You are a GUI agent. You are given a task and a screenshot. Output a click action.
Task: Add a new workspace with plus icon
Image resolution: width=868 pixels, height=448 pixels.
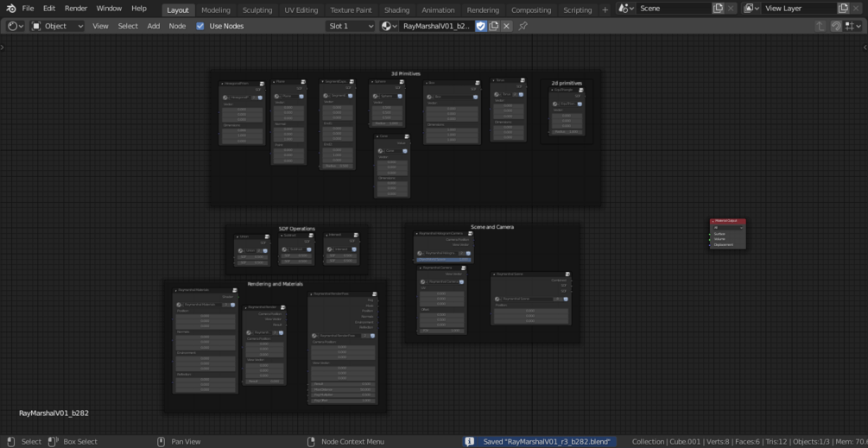605,10
